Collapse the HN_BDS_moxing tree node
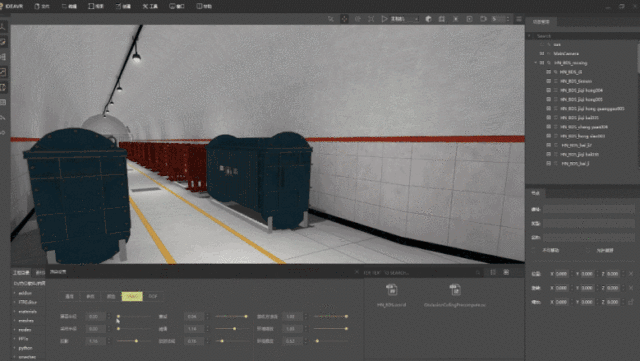The image size is (640, 361). (536, 63)
